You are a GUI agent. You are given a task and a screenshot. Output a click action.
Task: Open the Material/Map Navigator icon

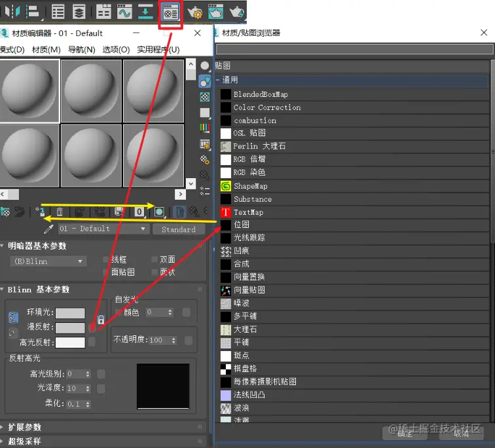coord(205,191)
